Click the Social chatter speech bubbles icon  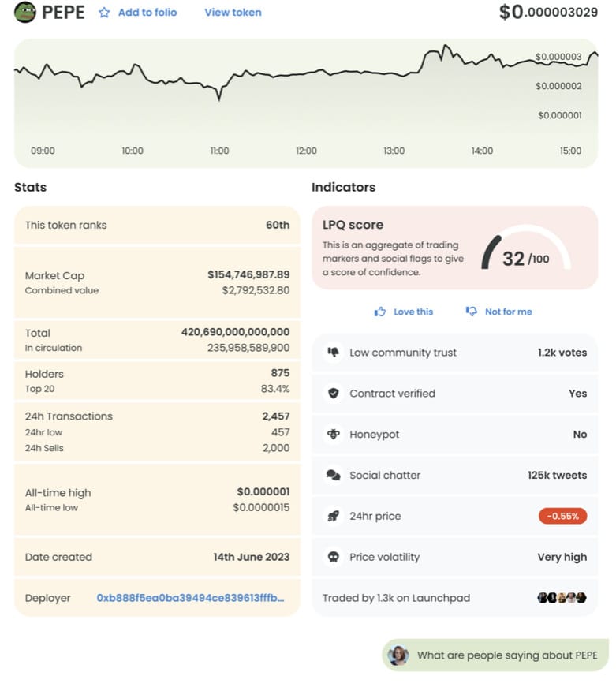[334, 475]
